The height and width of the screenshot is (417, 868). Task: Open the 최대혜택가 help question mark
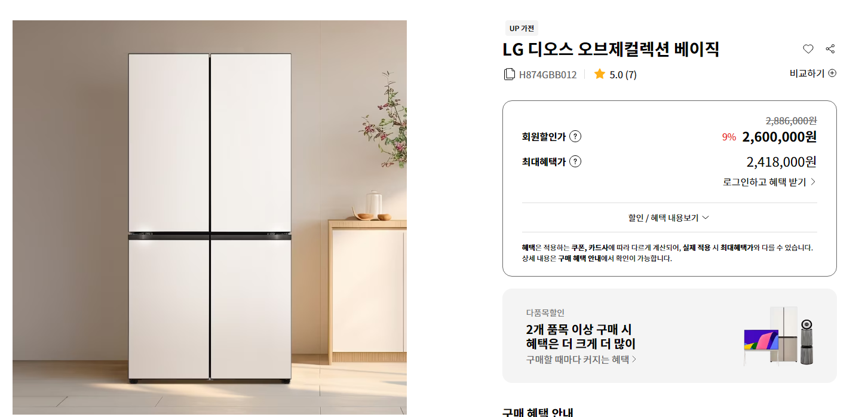click(x=575, y=161)
